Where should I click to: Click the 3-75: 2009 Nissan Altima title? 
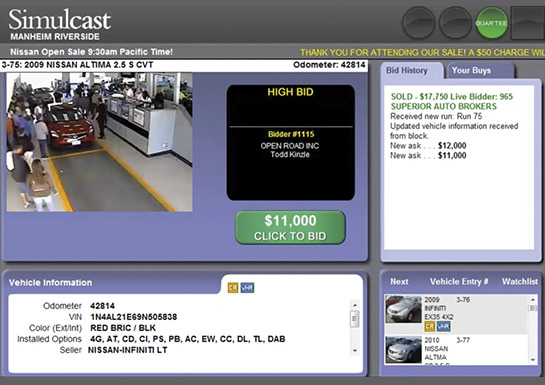(x=78, y=65)
